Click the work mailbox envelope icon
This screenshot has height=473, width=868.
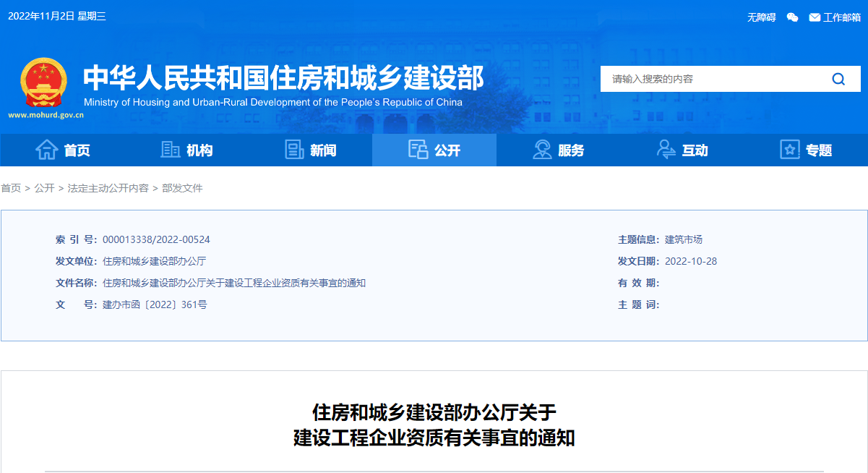[815, 17]
